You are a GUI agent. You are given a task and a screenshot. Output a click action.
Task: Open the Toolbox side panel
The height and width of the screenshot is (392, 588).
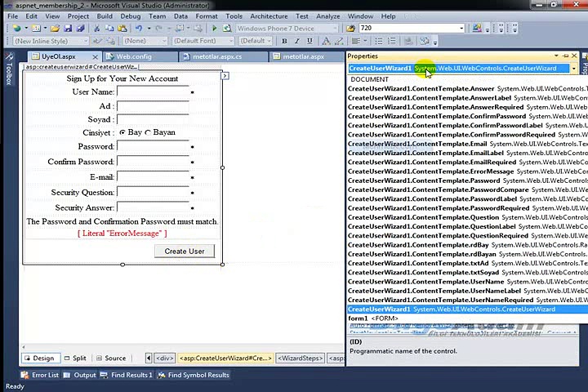pos(9,69)
